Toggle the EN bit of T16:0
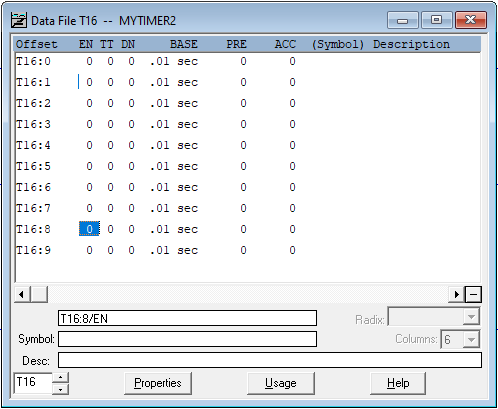 click(89, 61)
